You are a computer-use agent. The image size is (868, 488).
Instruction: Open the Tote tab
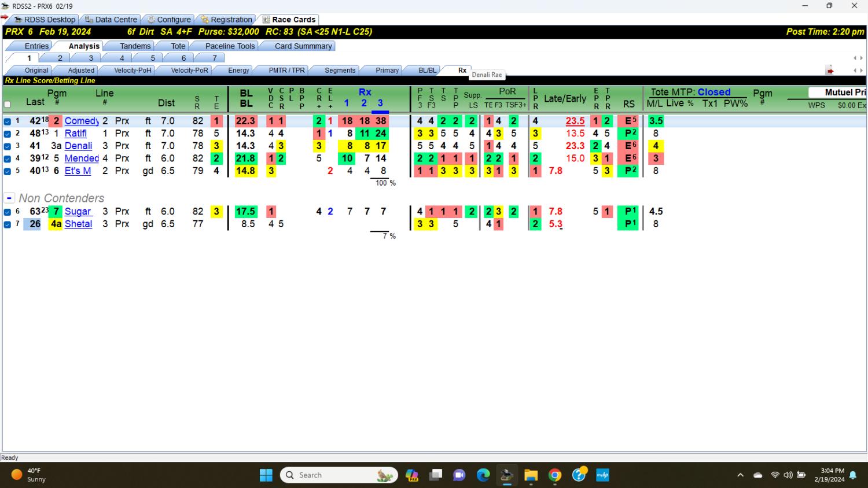coord(178,46)
